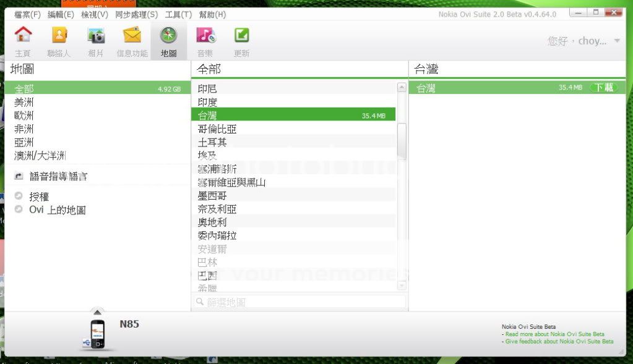Focus the 篩選地圖 filter input field
This screenshot has height=364, width=633.
coord(300,302)
